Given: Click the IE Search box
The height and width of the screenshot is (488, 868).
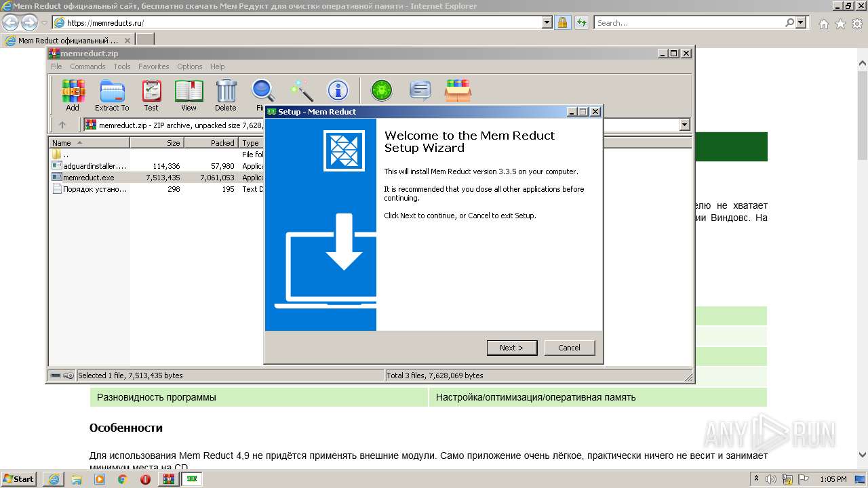Looking at the screenshot, I should pos(689,23).
